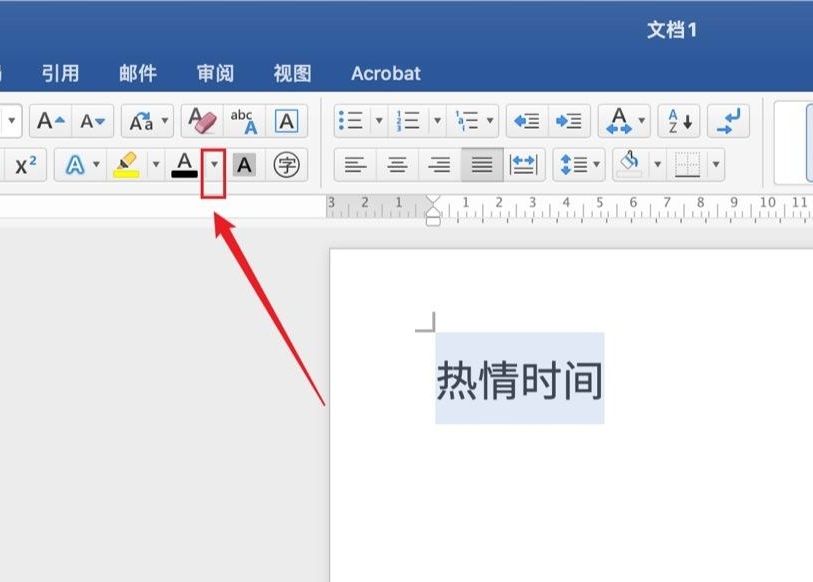Image resolution: width=813 pixels, height=582 pixels.
Task: Toggle justified text alignment
Action: click(x=482, y=165)
